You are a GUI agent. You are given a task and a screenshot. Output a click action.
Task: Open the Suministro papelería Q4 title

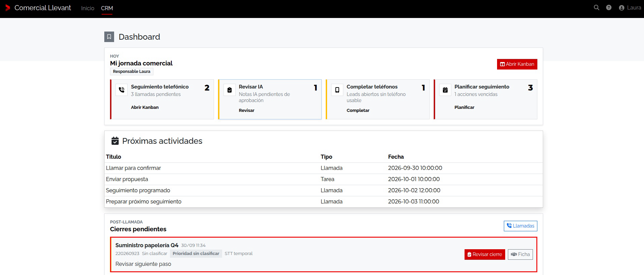147,245
